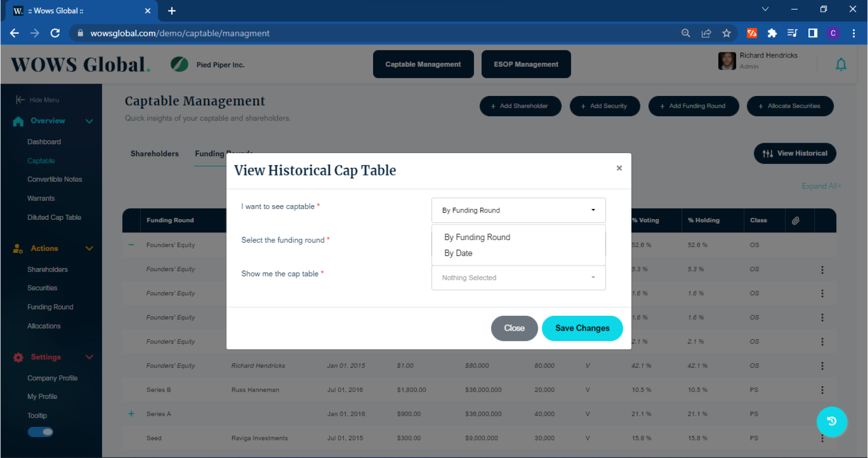The image size is (868, 458).
Task: Open ESOP Management top button
Action: coord(526,64)
